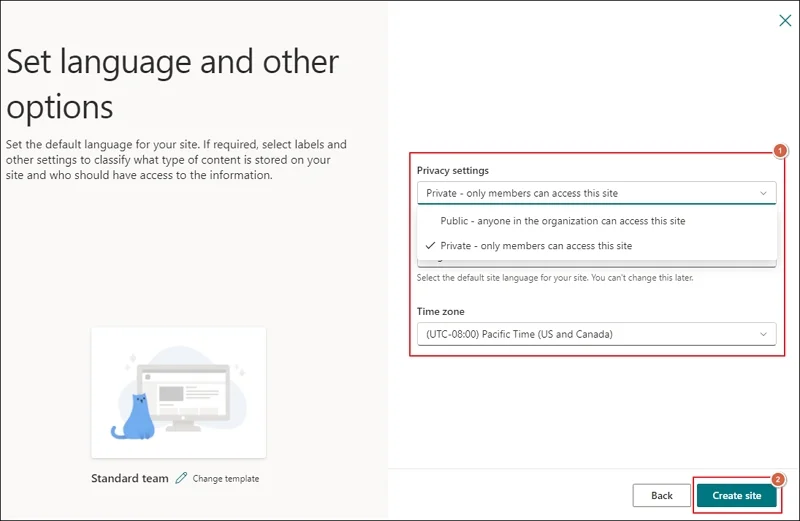Viewport: 800px width, 521px height.
Task: Click the Create site button
Action: [x=736, y=495]
